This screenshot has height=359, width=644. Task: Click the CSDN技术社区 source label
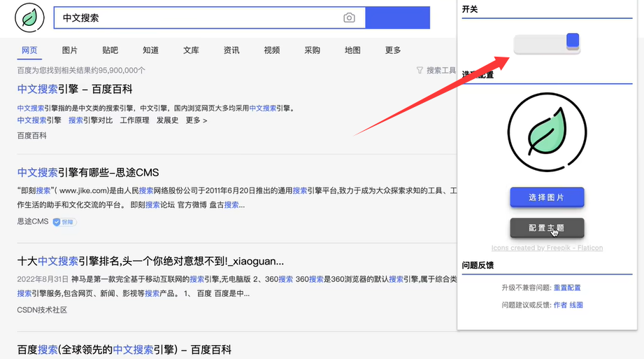pyautogui.click(x=42, y=310)
